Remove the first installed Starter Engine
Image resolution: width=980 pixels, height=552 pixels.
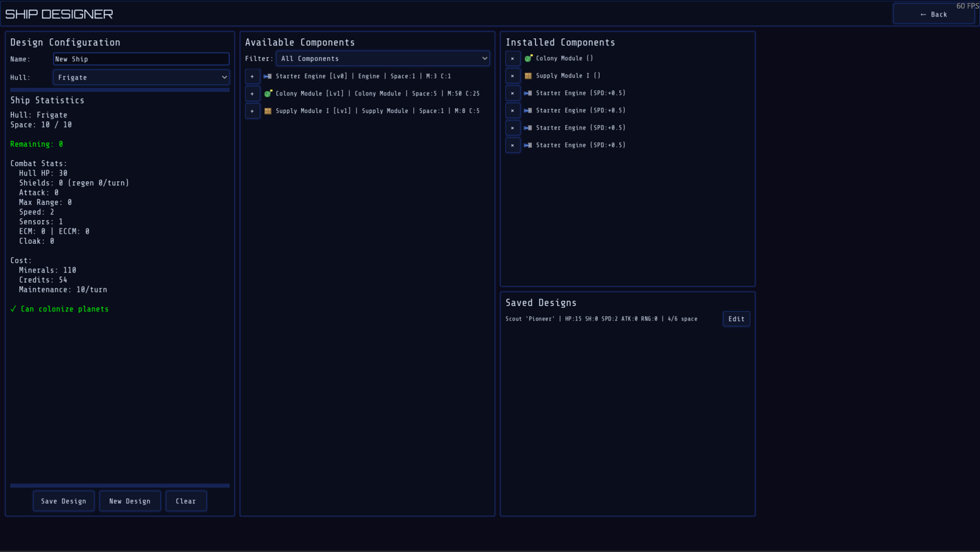point(512,94)
